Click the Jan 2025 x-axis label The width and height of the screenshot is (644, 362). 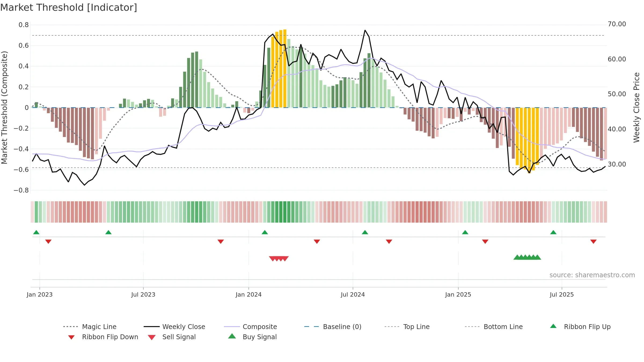point(458,294)
